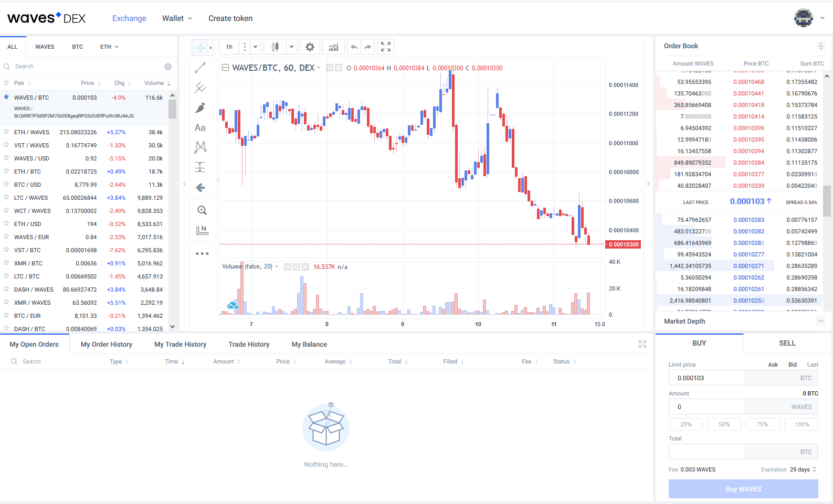Switch to My Order History tab

tap(107, 345)
